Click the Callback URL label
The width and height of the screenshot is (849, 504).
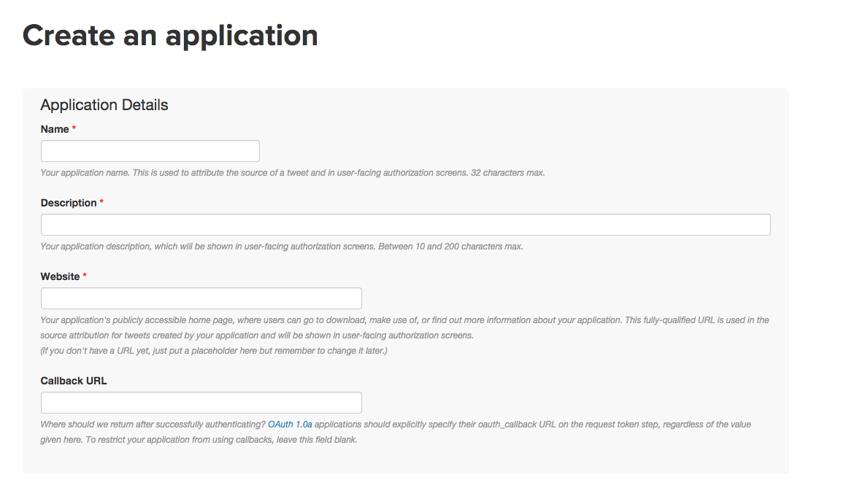point(74,381)
